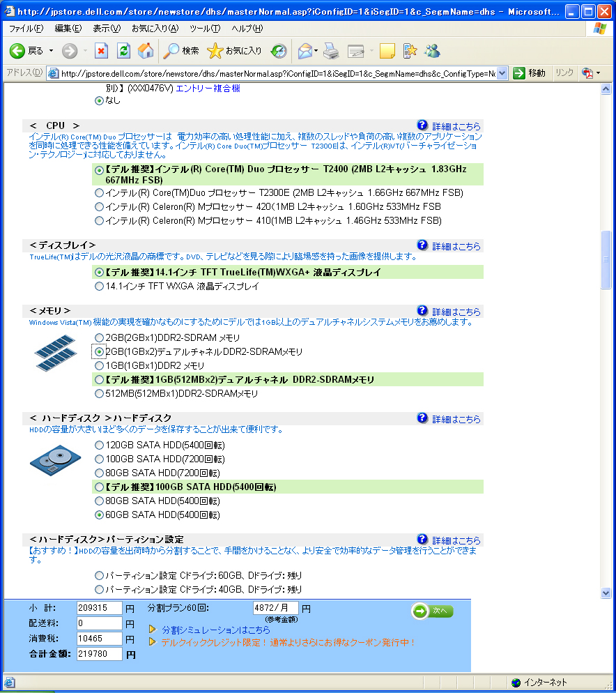
Task: Select Core Duo T2300E 1.66GHz processor
Action: pyautogui.click(x=100, y=192)
